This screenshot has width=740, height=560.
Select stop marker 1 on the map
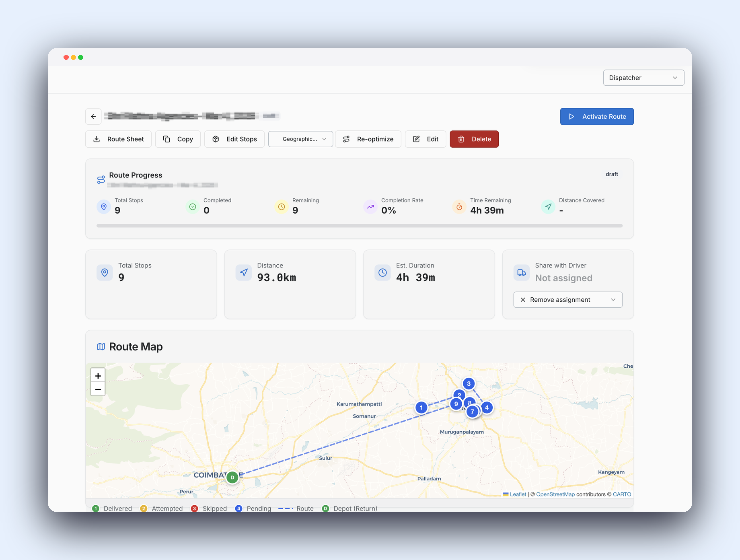click(x=421, y=408)
